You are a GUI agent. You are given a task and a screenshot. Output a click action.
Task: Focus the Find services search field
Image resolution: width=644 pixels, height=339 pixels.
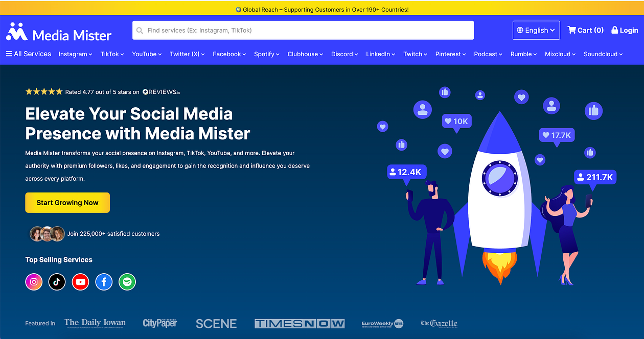pyautogui.click(x=303, y=30)
